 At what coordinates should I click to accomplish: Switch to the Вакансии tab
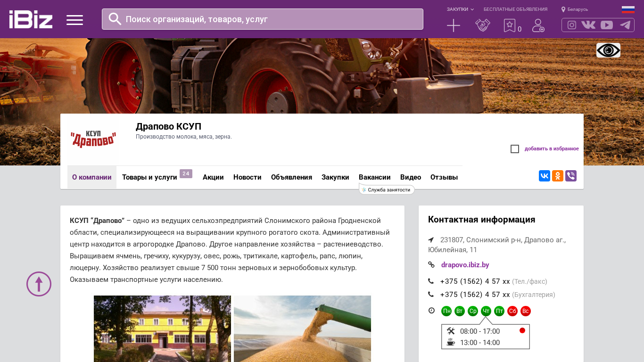pyautogui.click(x=375, y=177)
